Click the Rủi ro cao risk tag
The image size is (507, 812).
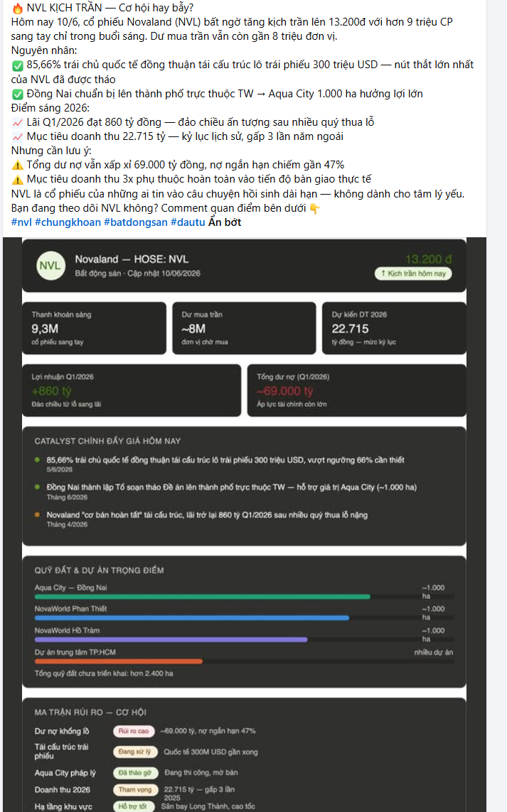134,731
